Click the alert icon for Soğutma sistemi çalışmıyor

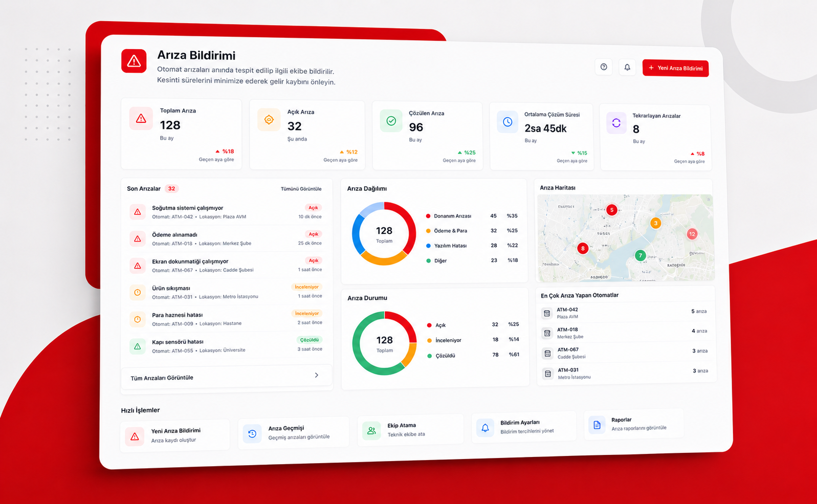pyautogui.click(x=138, y=212)
